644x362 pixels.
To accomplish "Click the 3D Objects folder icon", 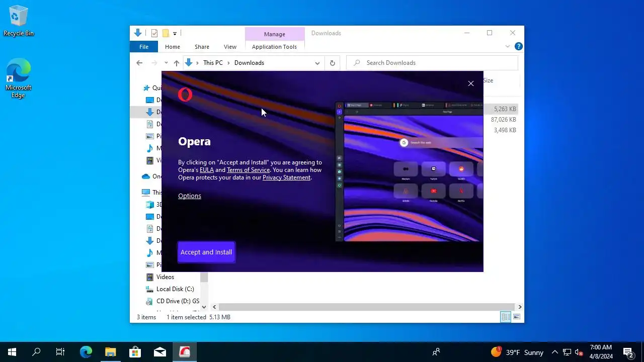I will tap(150, 205).
